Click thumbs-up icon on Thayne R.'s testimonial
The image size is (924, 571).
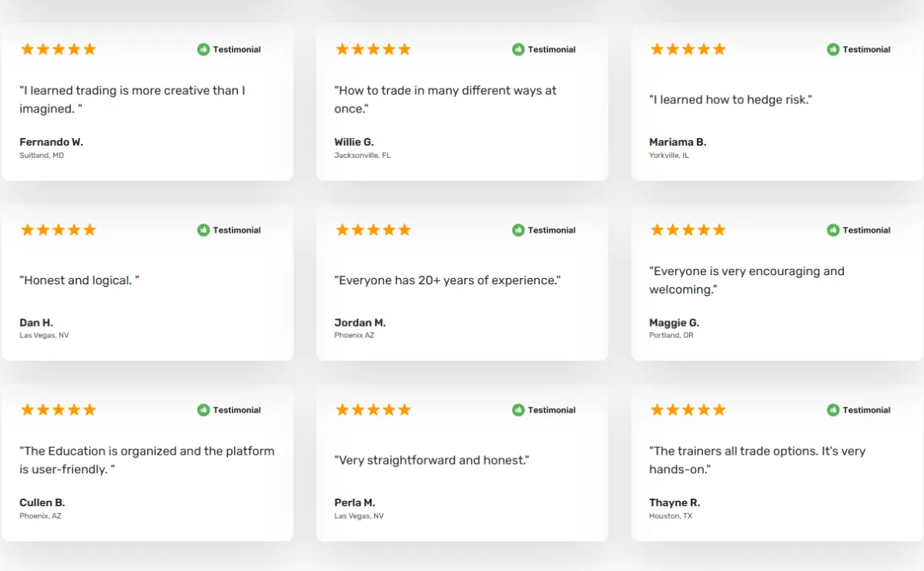pos(833,410)
